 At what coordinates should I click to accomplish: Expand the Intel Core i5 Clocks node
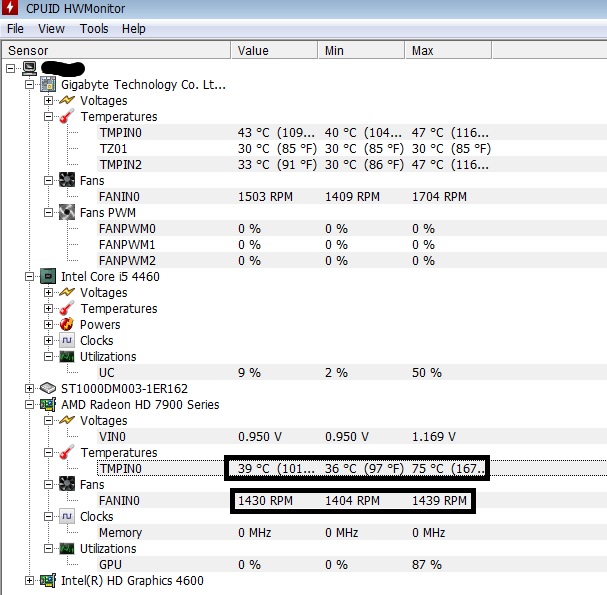[48, 341]
